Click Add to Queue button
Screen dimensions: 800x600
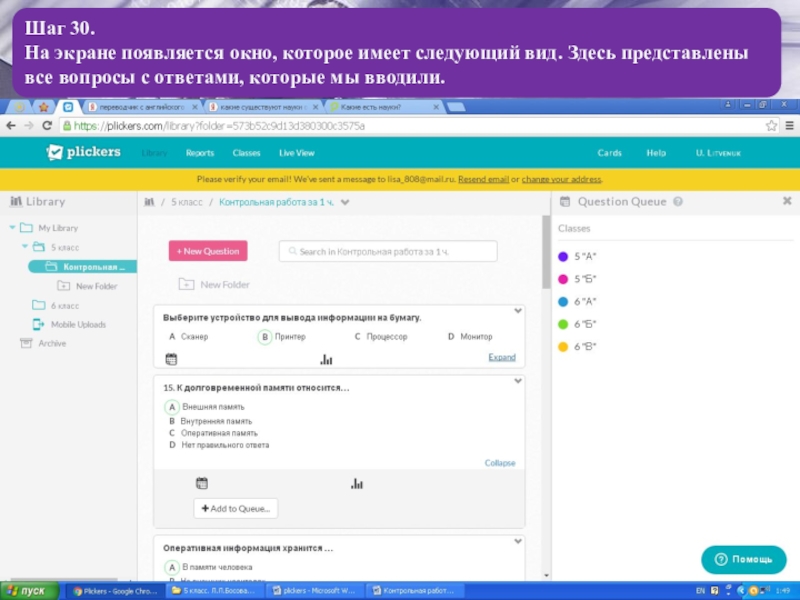click(x=236, y=508)
